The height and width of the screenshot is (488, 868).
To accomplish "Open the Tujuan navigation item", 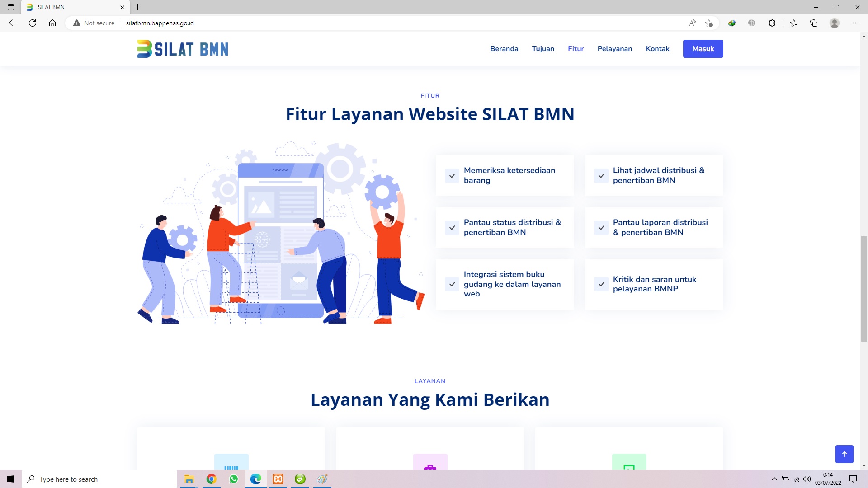I will 543,49.
